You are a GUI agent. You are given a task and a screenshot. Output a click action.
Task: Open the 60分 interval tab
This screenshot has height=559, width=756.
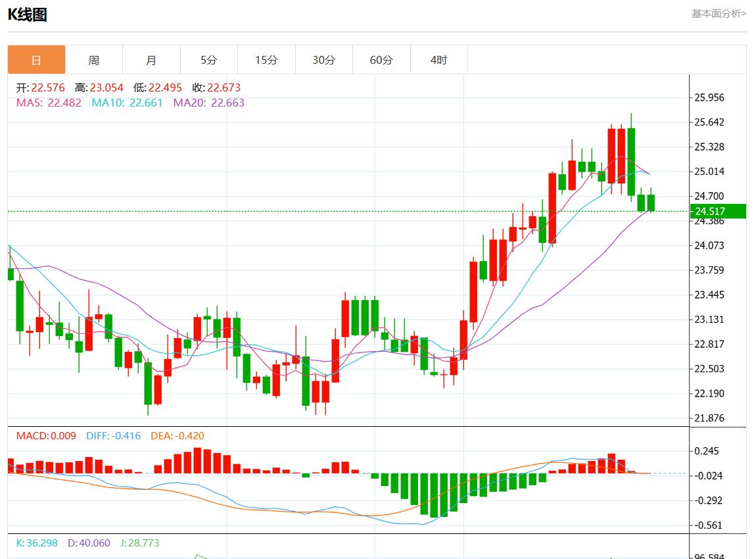(x=381, y=60)
